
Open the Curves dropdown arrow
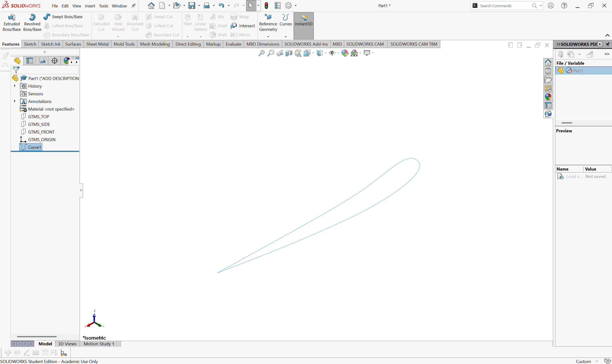click(x=286, y=37)
